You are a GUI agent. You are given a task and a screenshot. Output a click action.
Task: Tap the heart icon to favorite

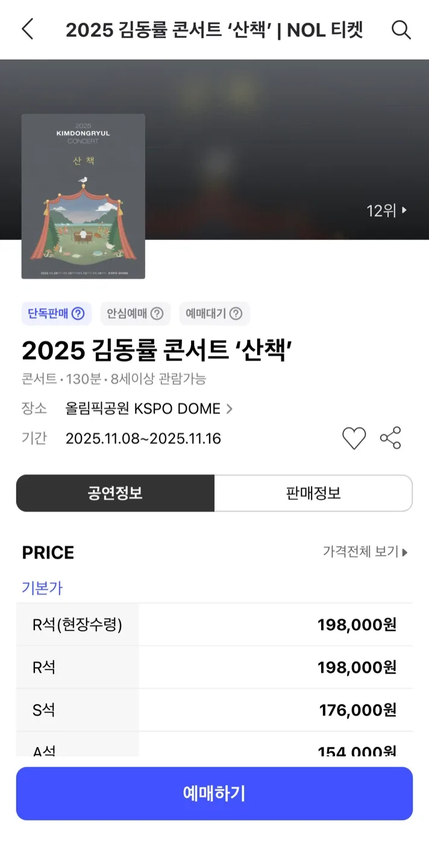click(354, 438)
